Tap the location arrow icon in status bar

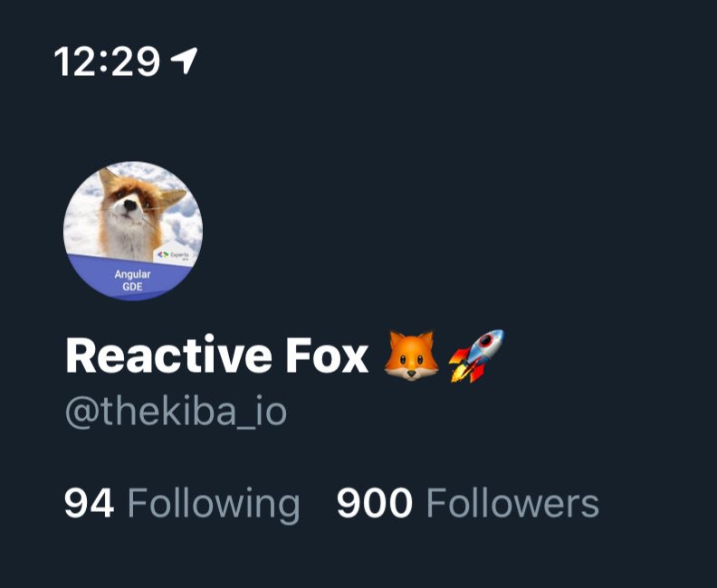tap(184, 61)
